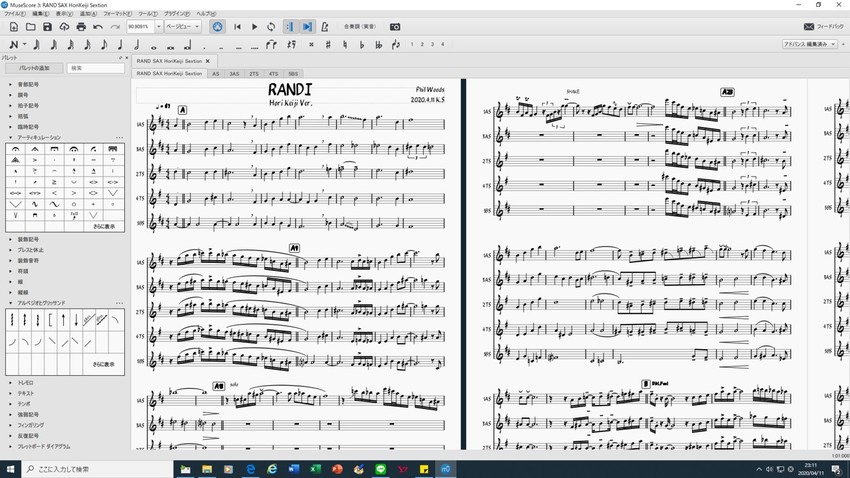Apply the double flat accidental
The image size is (850, 478).
pos(378,44)
